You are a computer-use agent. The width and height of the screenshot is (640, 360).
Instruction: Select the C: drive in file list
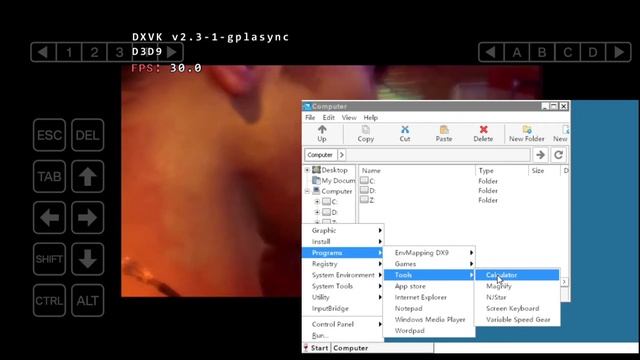point(368,181)
